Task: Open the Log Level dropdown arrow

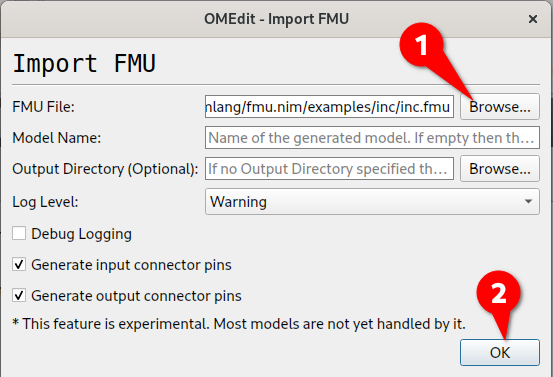Action: (x=528, y=202)
